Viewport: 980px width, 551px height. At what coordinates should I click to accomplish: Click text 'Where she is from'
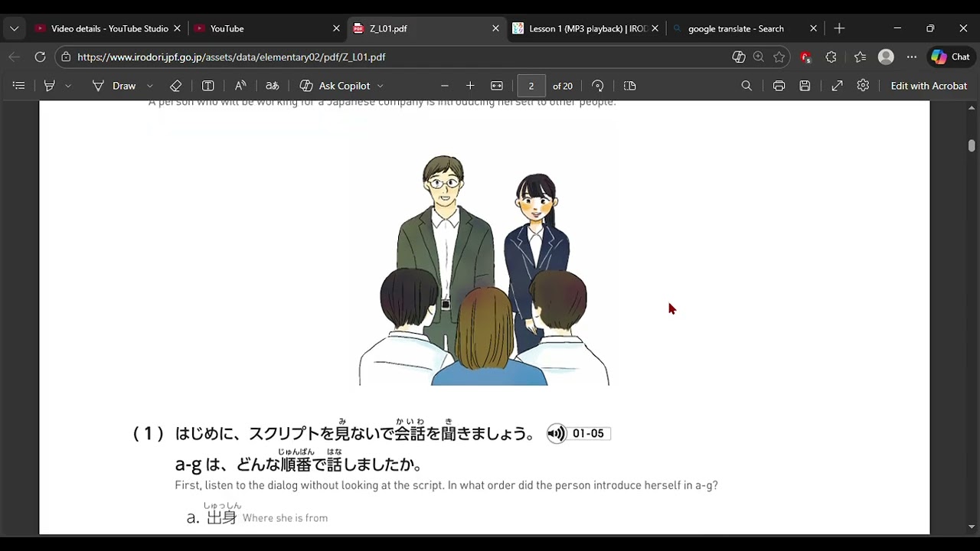point(285,518)
